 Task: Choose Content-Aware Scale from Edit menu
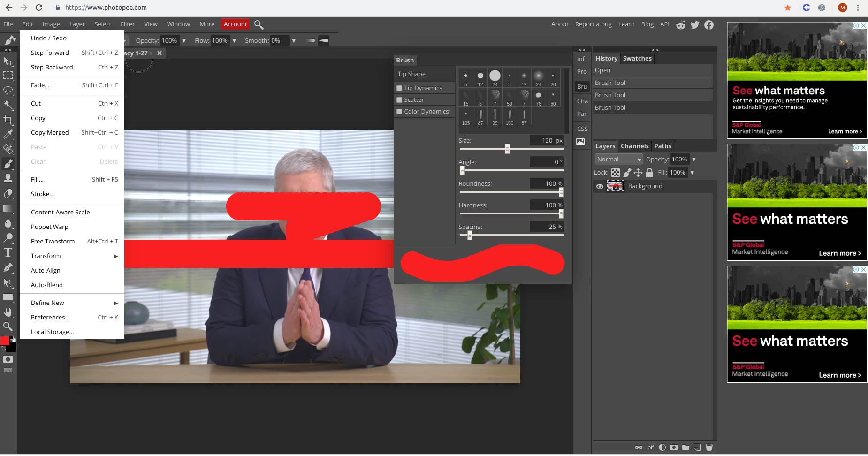tap(60, 212)
